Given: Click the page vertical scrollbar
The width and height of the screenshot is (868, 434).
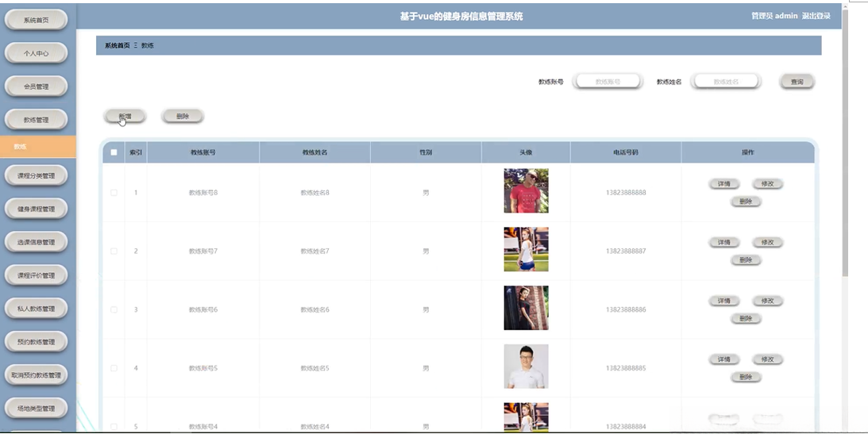Looking at the screenshot, I should (x=845, y=144).
